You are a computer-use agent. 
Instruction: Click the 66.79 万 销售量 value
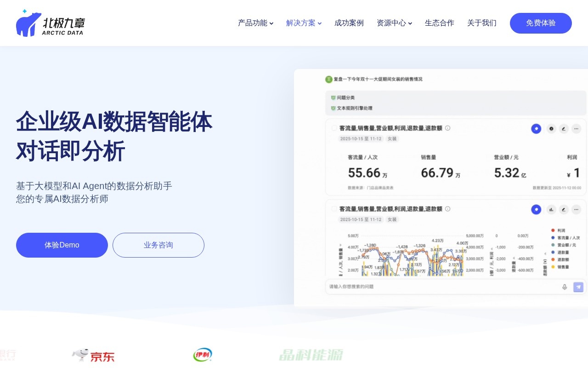(x=441, y=173)
